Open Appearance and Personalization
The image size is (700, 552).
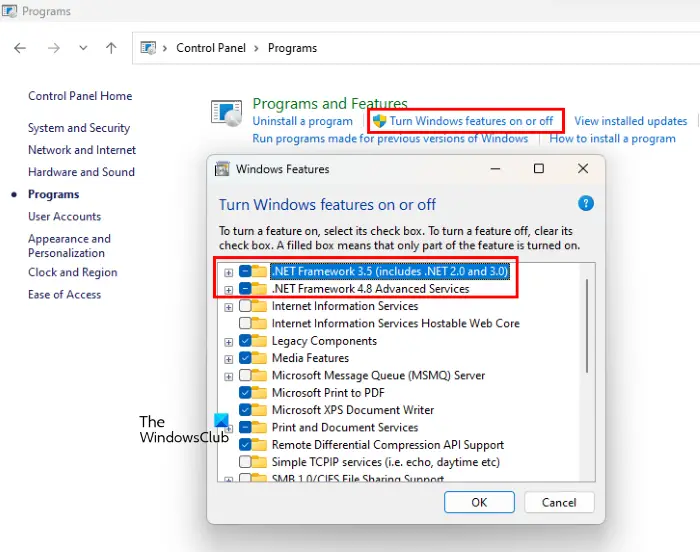(x=69, y=246)
